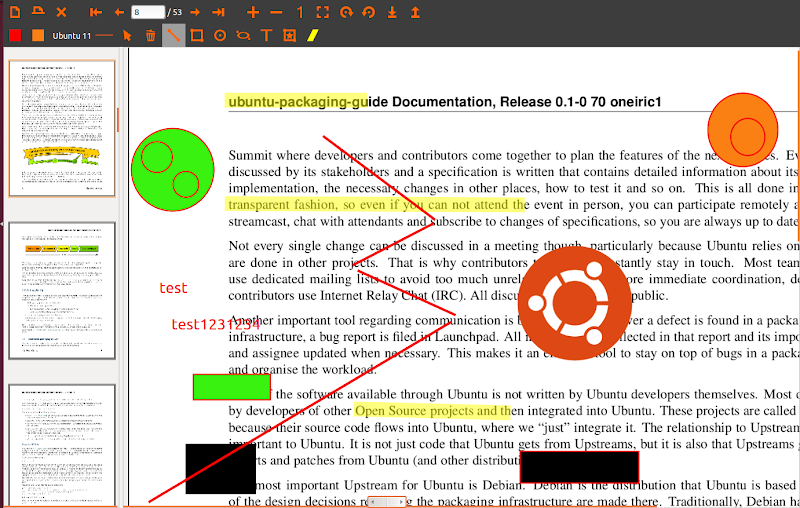Fit the page to the window

click(x=322, y=12)
